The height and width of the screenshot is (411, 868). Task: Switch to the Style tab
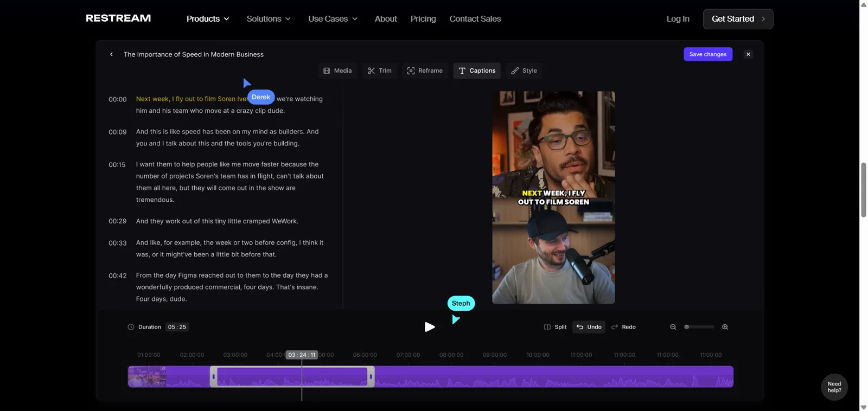pos(524,70)
